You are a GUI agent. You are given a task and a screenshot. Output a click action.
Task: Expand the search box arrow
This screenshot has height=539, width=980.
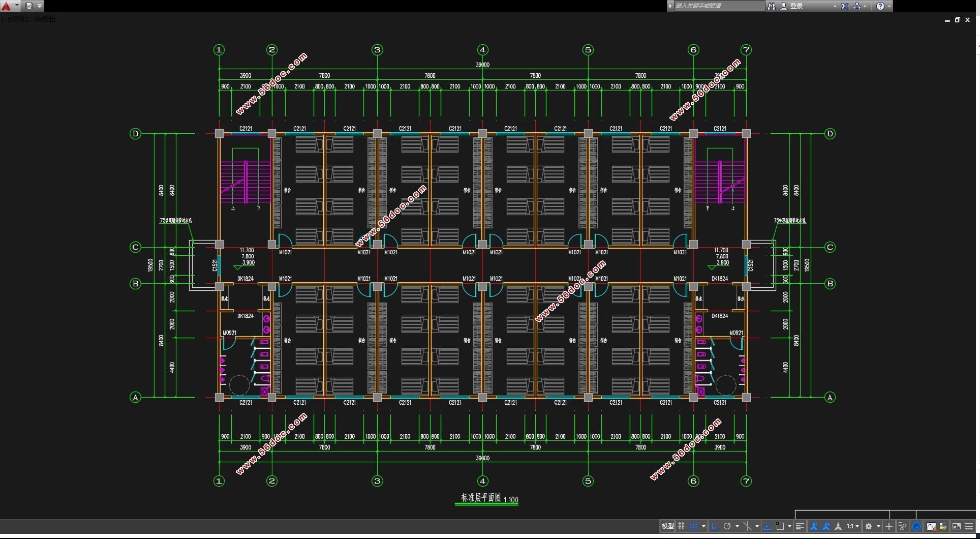(670, 6)
